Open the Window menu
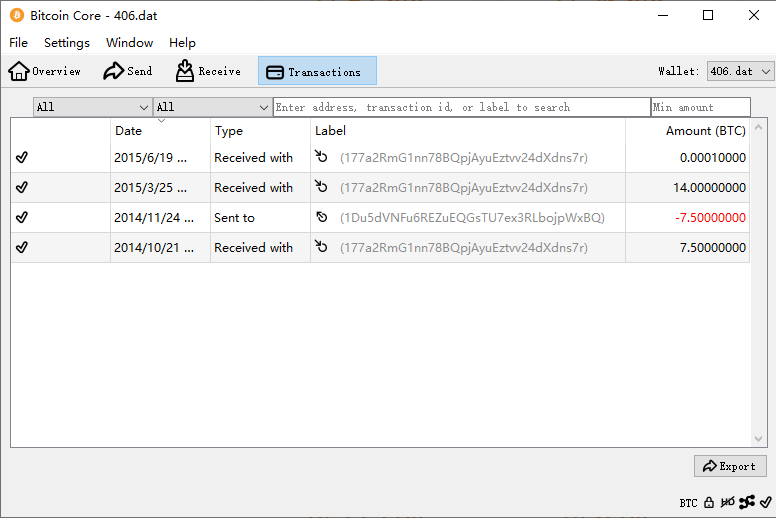 [x=130, y=43]
